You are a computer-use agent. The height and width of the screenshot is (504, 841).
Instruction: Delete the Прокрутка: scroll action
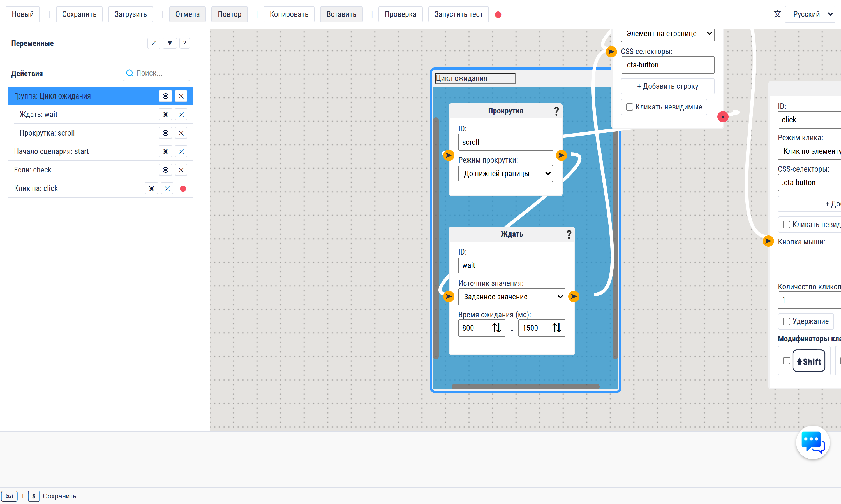[x=181, y=133]
